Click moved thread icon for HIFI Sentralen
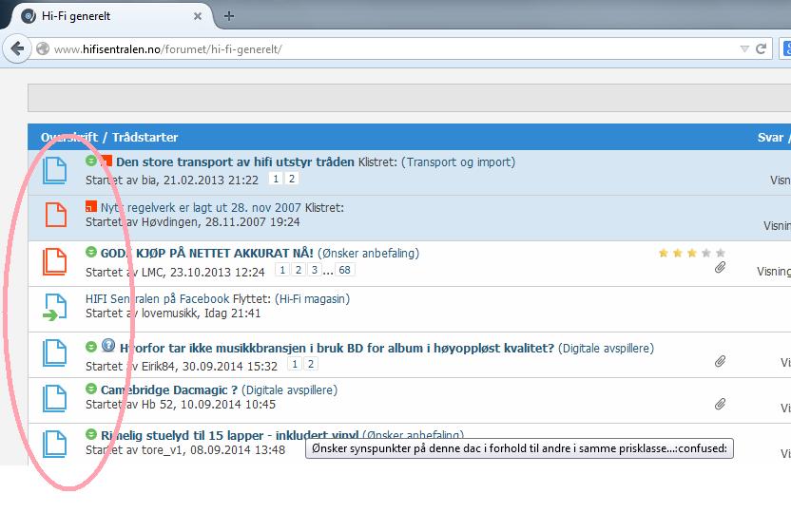 coord(54,307)
